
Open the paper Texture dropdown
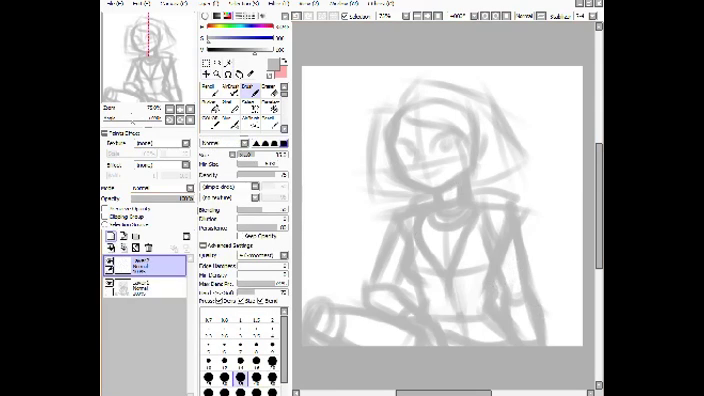coord(185,143)
